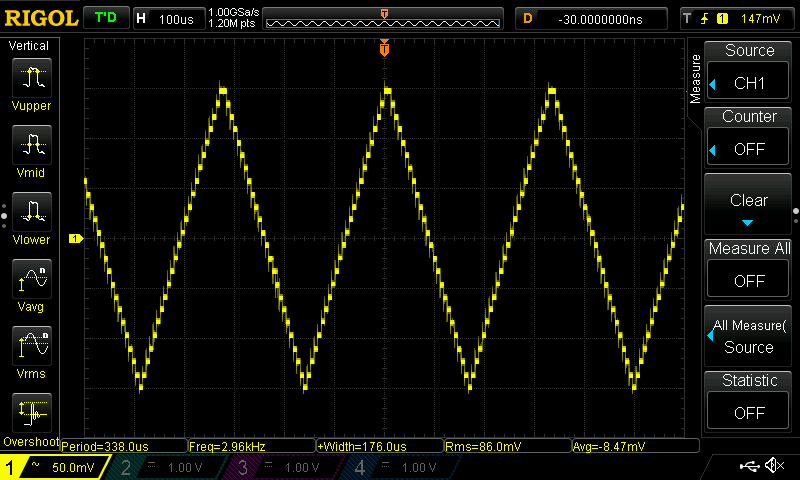Click the right menu page dots
800x480 pixels.
click(796, 215)
